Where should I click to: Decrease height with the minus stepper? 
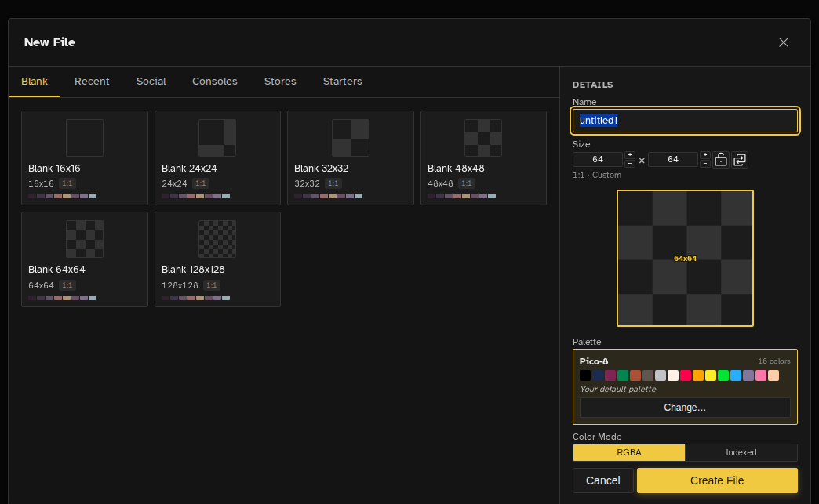coord(705,163)
